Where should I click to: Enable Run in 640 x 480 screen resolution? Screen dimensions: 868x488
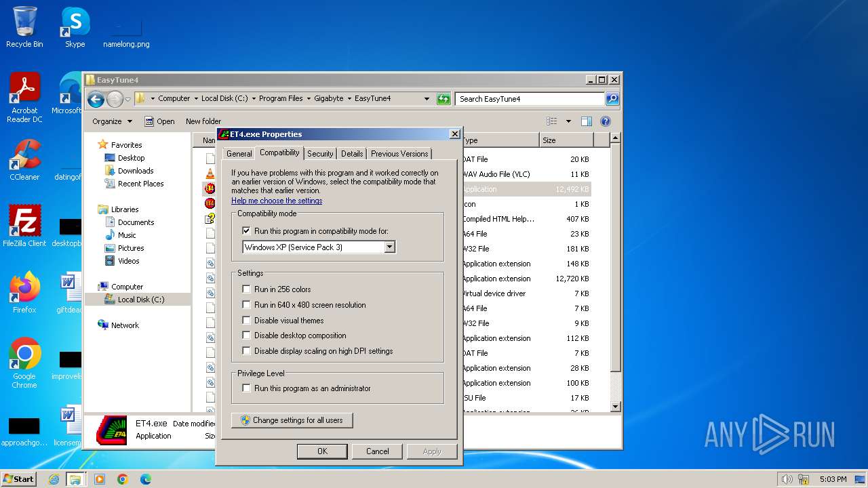(246, 305)
